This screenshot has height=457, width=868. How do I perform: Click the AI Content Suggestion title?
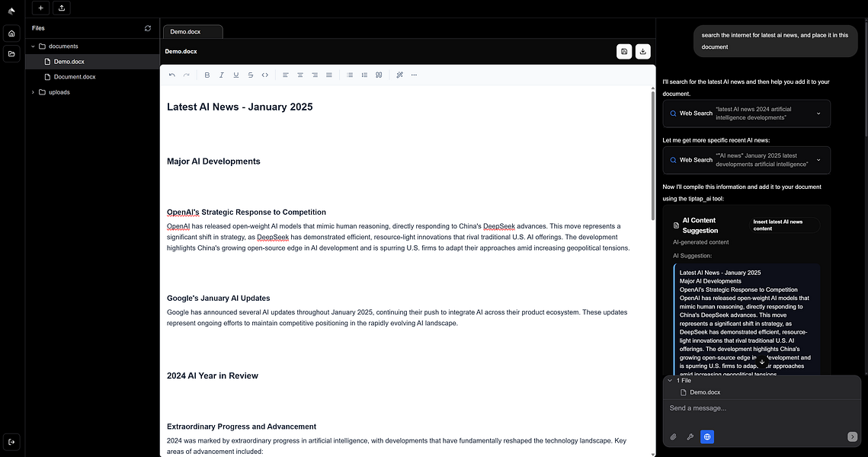[700, 225]
